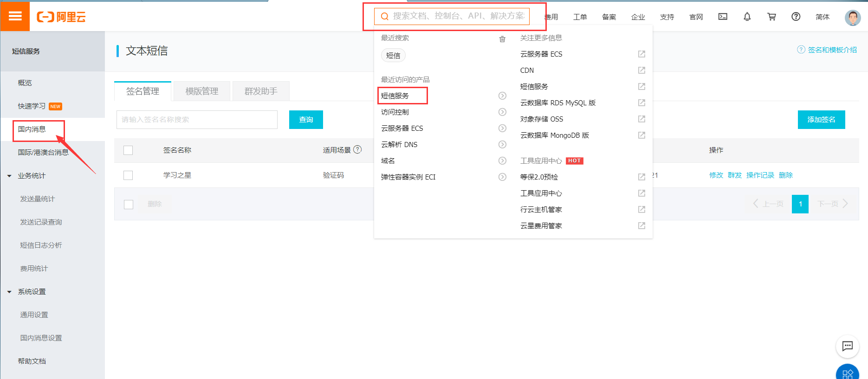Open 企业 in the top navigation
The height and width of the screenshot is (379, 868).
click(x=638, y=17)
